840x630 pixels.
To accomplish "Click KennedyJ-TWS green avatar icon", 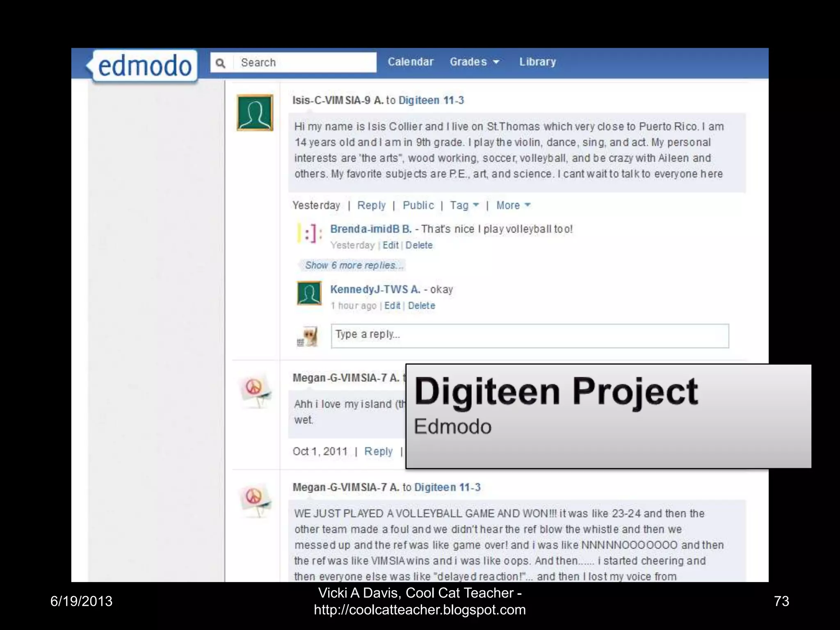I will pyautogui.click(x=309, y=293).
